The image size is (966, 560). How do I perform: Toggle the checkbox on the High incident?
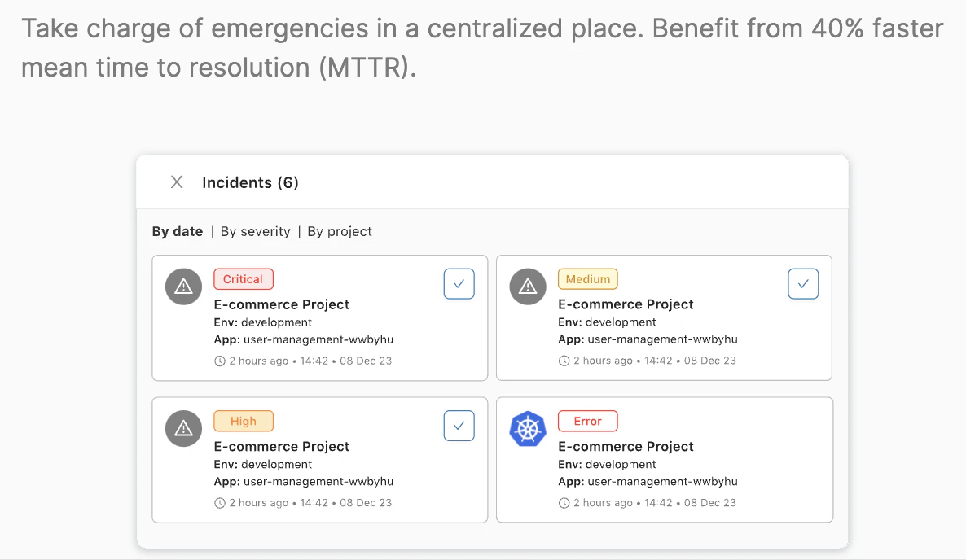pos(459,426)
